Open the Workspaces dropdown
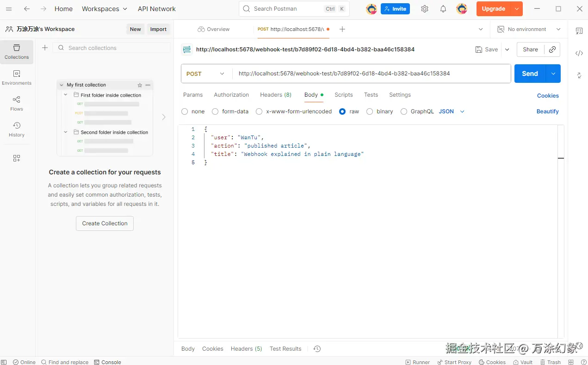Viewport: 588px width, 365px height. pyautogui.click(x=104, y=9)
